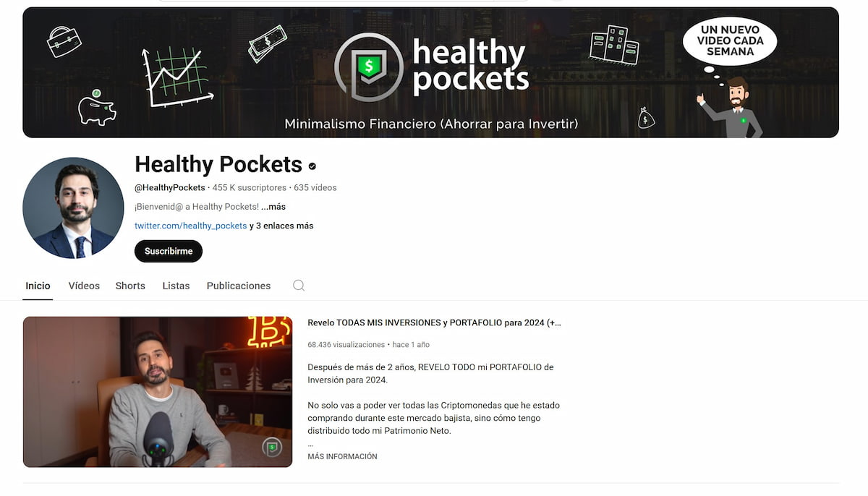Click the verified badge next to Healthy Pockets
Viewport: 868px width, 496px height.
click(x=312, y=166)
